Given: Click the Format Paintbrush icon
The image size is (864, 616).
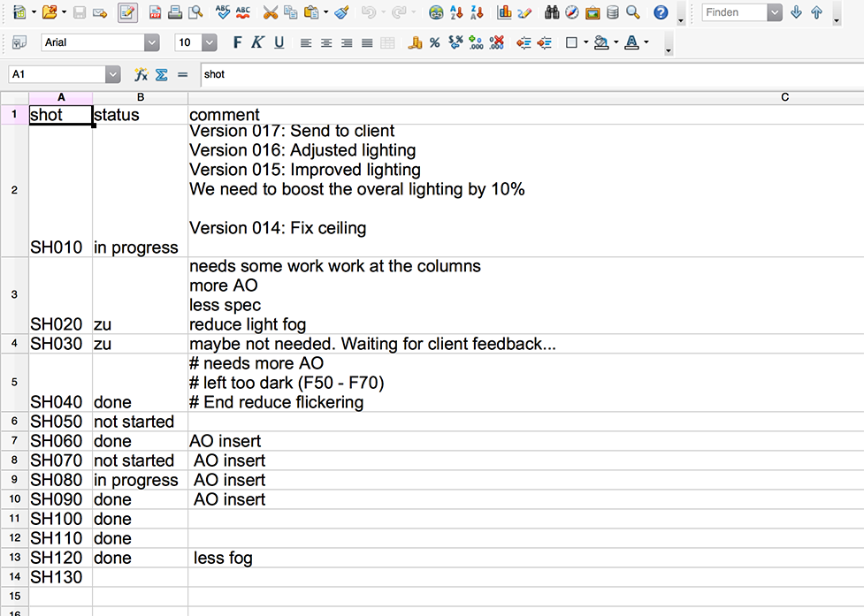Looking at the screenshot, I should pyautogui.click(x=341, y=12).
